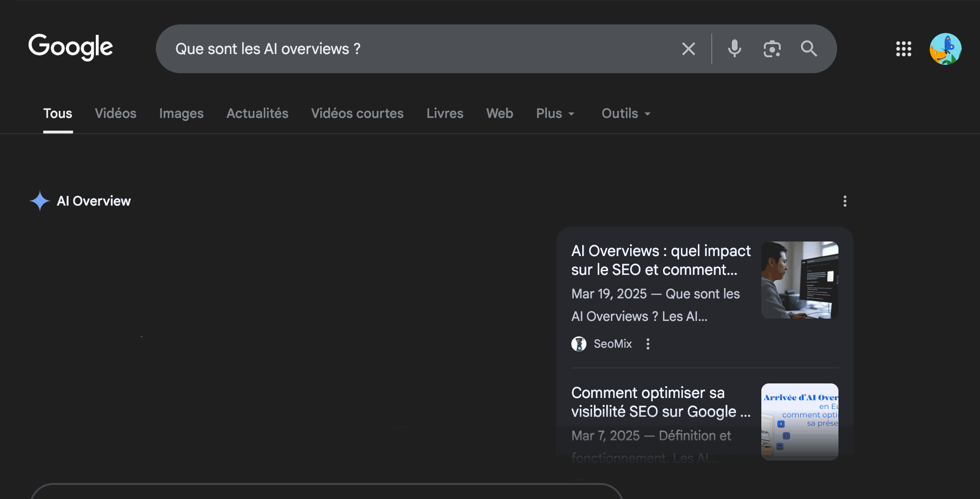The width and height of the screenshot is (980, 499).
Task: Go to the Vidéos courtes tab
Action: (x=357, y=114)
